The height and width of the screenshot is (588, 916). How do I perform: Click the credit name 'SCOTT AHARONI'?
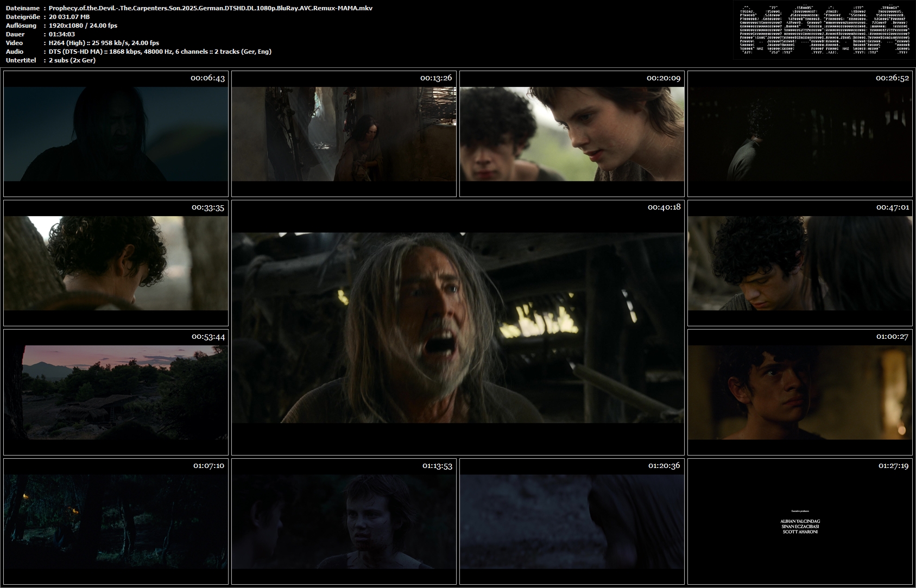click(800, 532)
